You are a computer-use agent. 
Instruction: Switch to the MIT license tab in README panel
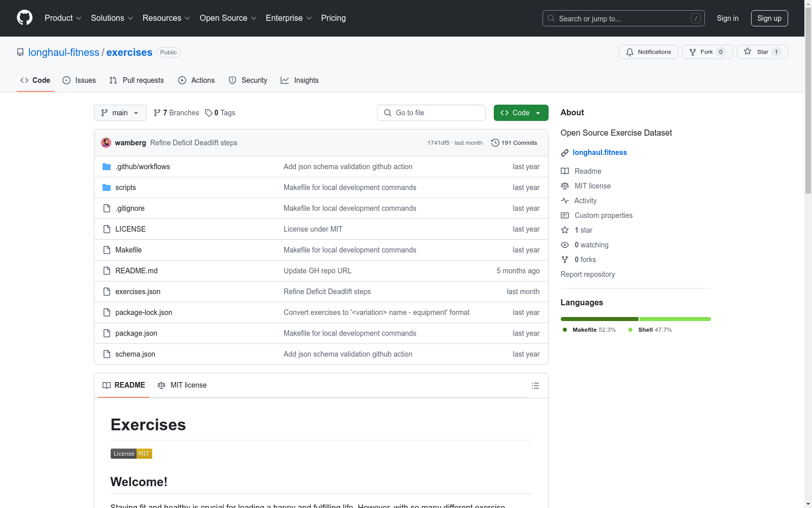click(182, 385)
